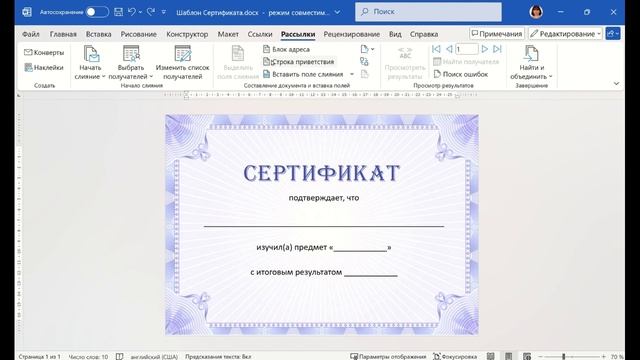Switch to Read Mode view icon
Image resolution: width=640 pixels, height=360 pixels.
click(x=491, y=356)
